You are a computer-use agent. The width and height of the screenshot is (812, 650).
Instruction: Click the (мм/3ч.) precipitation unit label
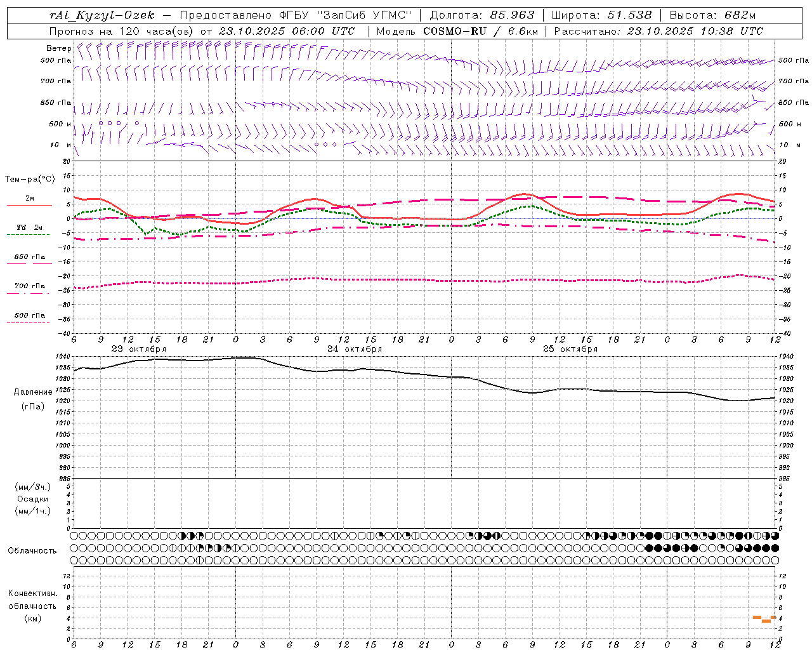click(x=33, y=487)
